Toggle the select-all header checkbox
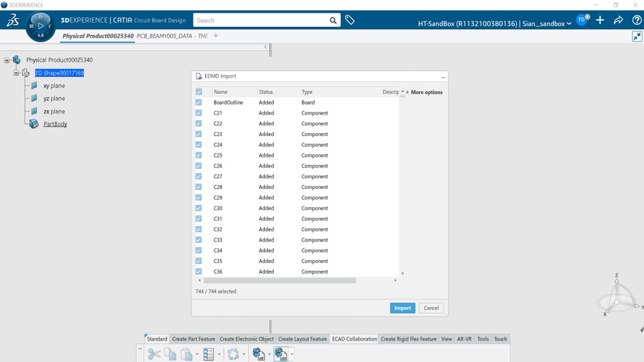The height and width of the screenshot is (362, 644). (199, 92)
